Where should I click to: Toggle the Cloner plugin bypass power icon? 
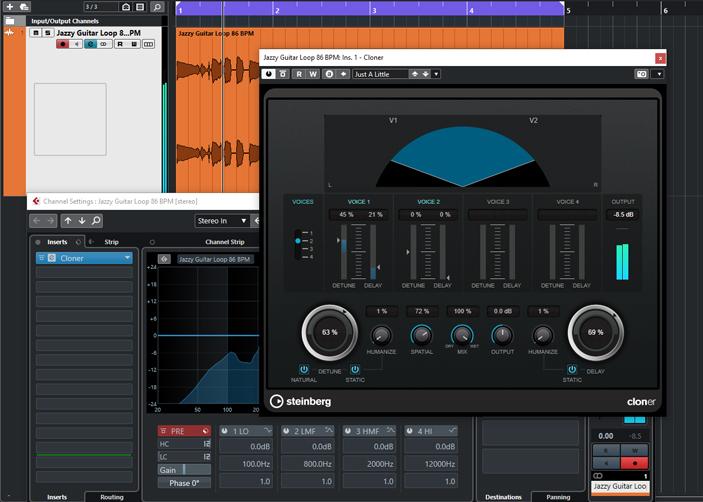point(269,74)
